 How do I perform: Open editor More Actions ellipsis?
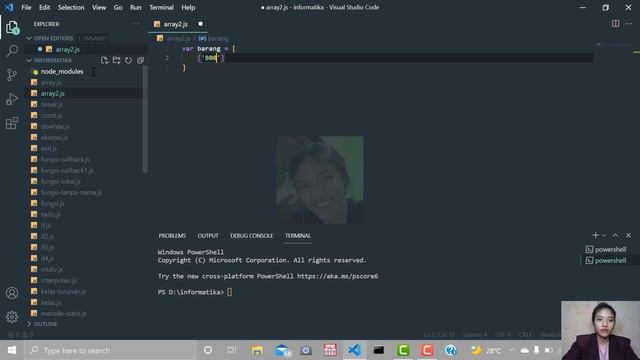(x=629, y=24)
